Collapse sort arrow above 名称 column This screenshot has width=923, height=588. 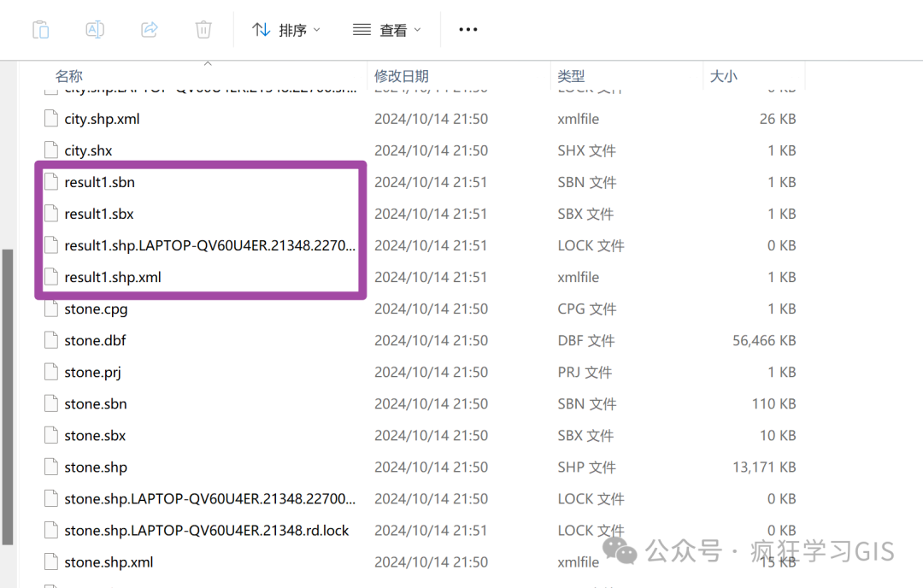pos(208,63)
